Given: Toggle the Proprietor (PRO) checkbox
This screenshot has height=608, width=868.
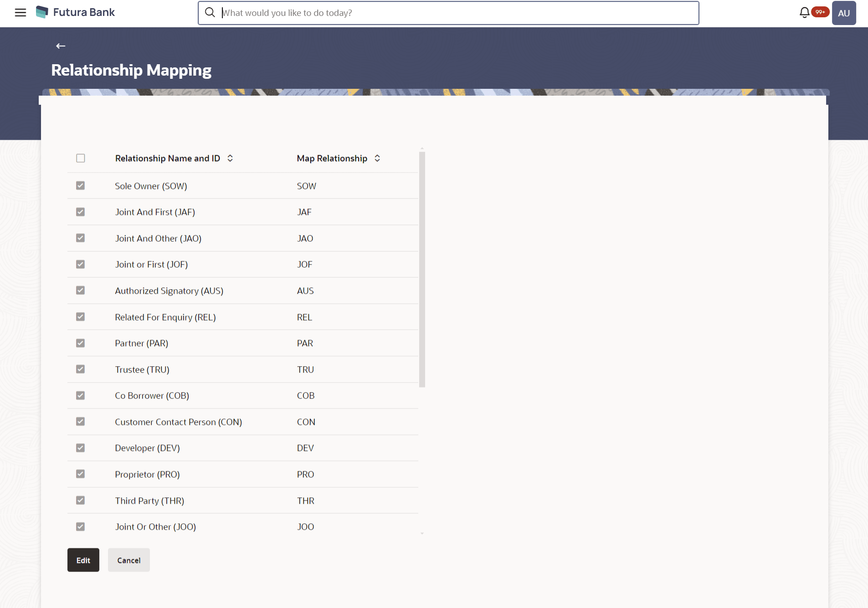Looking at the screenshot, I should 81,474.
